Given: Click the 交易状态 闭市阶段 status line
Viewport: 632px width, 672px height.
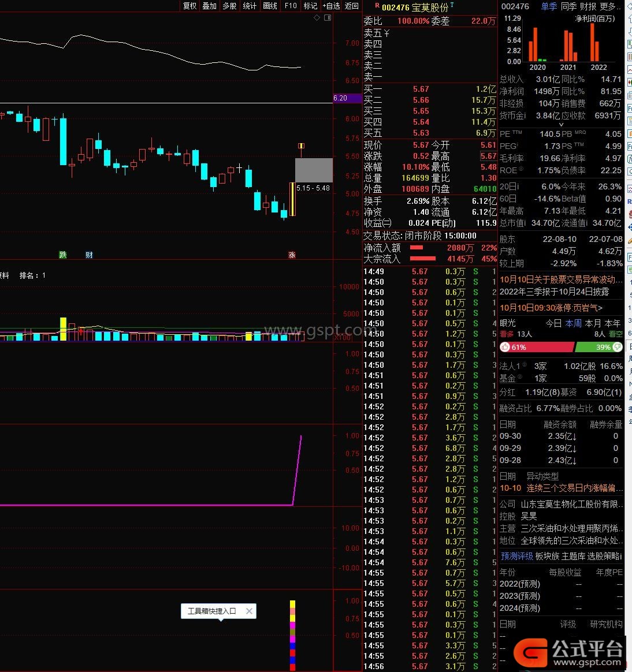Looking at the screenshot, I should pos(420,236).
